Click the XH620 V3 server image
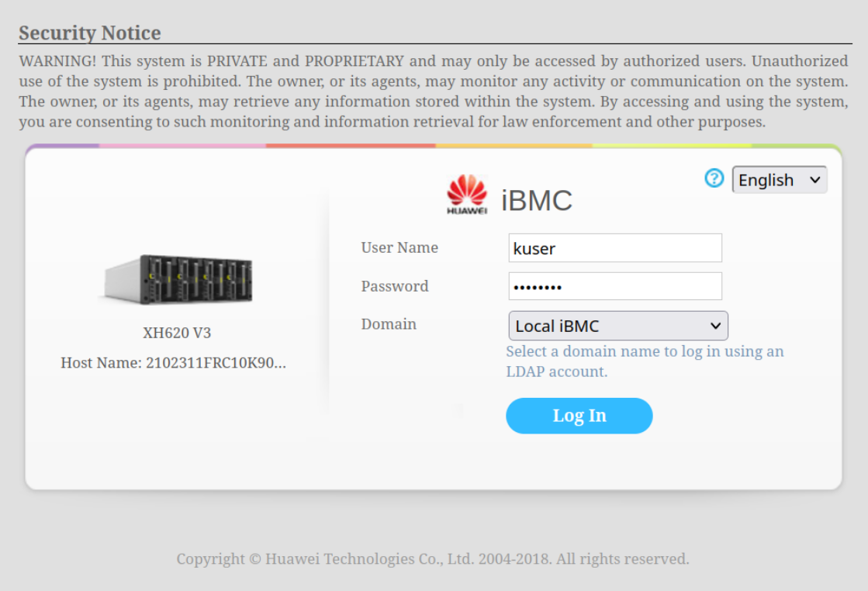 click(x=178, y=279)
